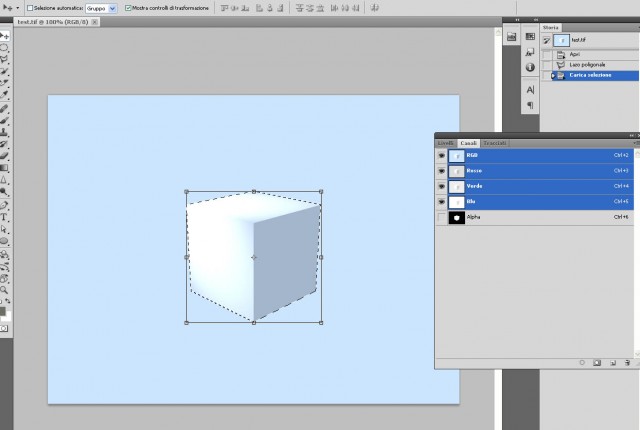
Task: Select the Blur tool
Action: [x=4, y=180]
